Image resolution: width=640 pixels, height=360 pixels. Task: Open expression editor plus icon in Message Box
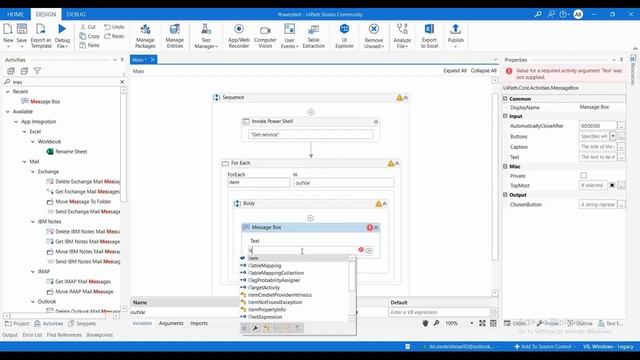(x=369, y=251)
